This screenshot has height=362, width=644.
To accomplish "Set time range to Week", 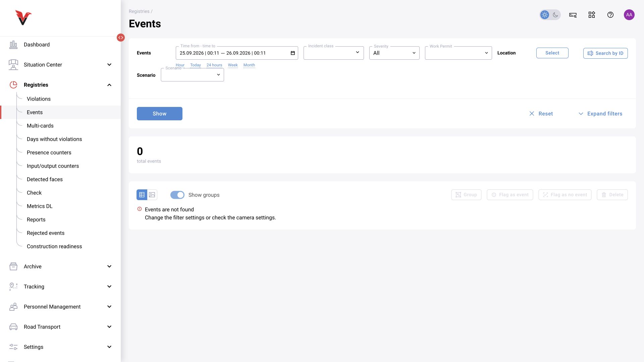I will pos(233,65).
